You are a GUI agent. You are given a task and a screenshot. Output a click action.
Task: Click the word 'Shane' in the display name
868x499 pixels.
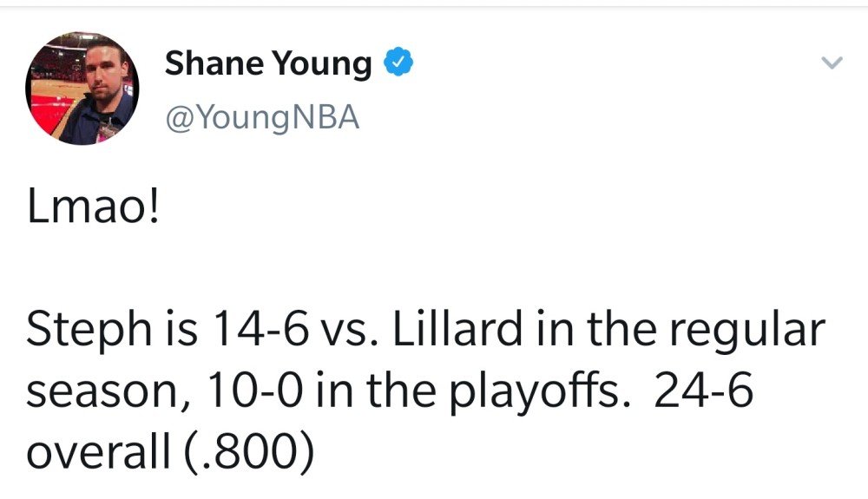click(x=214, y=62)
